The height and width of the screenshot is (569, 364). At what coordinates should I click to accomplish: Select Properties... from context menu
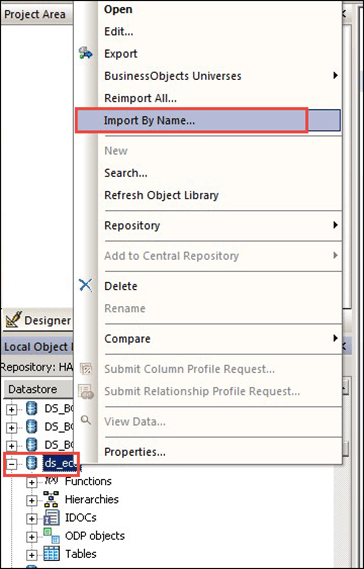[135, 452]
